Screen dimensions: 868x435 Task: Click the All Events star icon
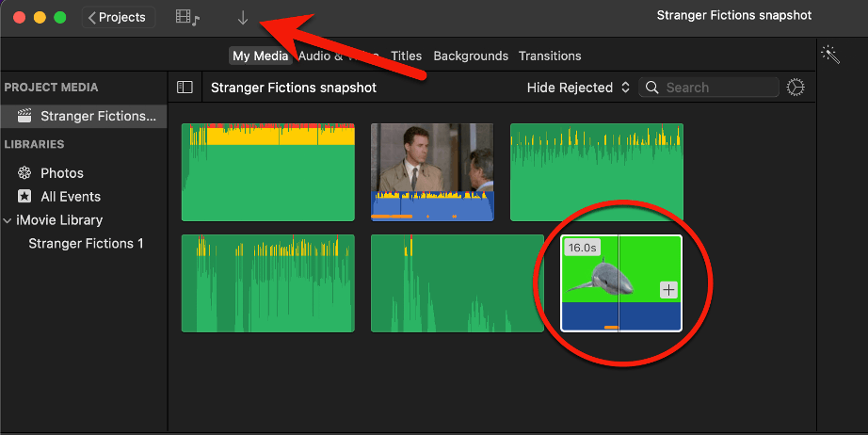(x=24, y=197)
